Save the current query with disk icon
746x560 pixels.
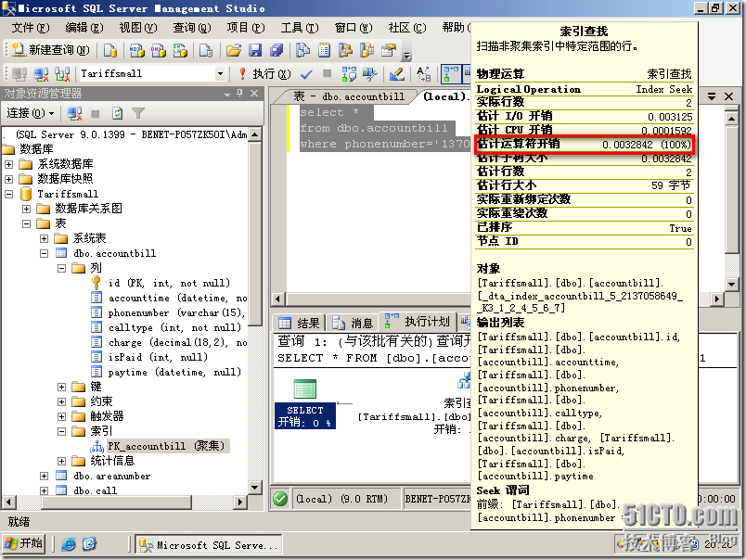[x=255, y=50]
